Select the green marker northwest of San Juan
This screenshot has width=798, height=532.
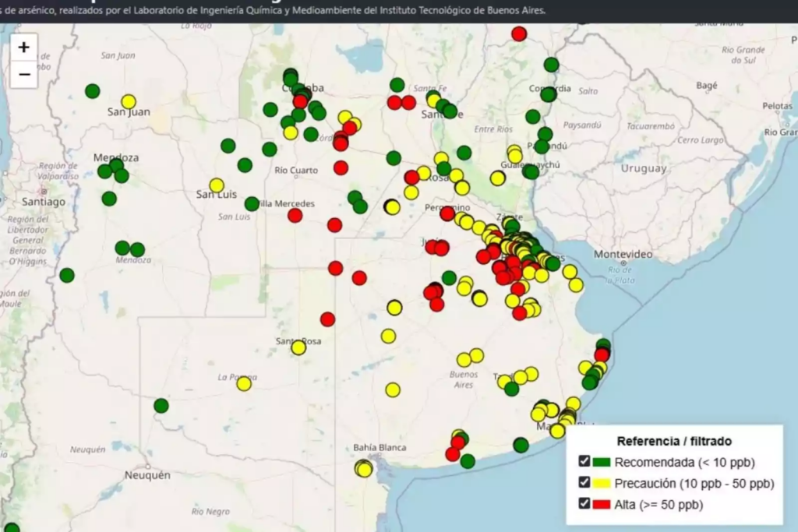(x=93, y=91)
